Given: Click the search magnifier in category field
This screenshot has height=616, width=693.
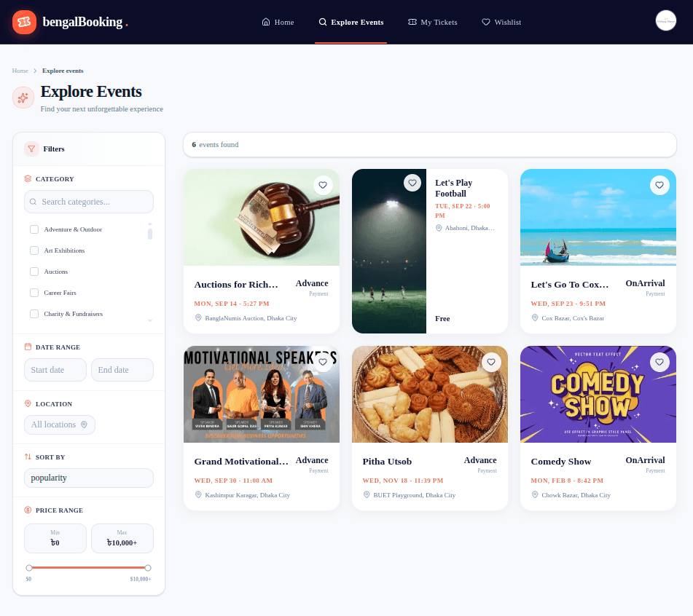Looking at the screenshot, I should (33, 202).
